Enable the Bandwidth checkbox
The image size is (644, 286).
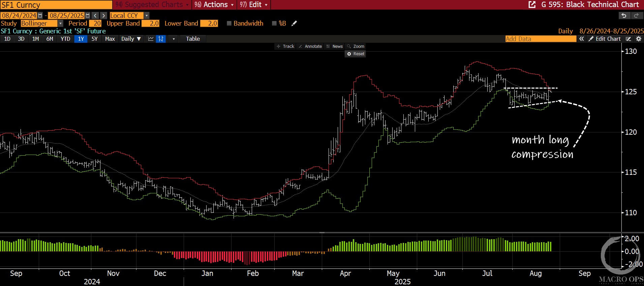click(x=229, y=23)
